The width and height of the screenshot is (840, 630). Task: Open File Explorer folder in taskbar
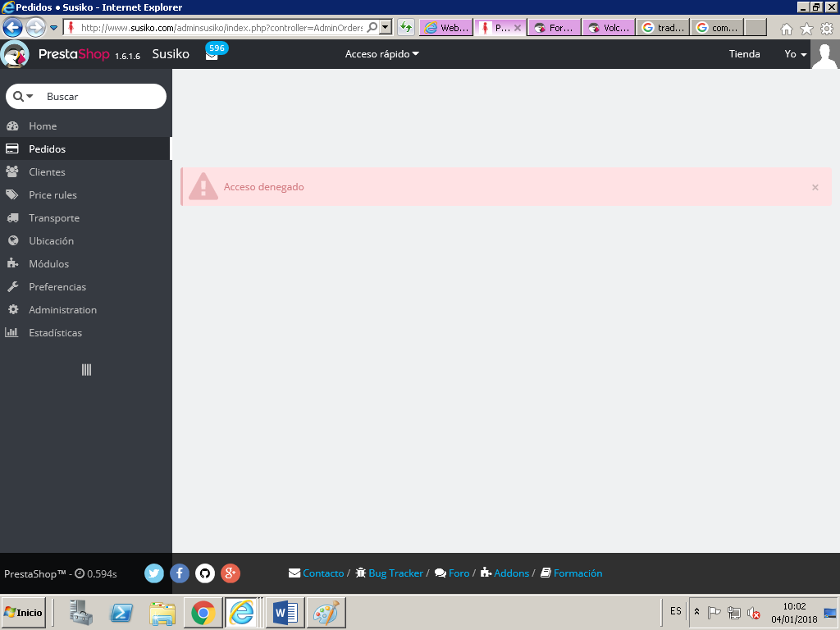coord(162,612)
